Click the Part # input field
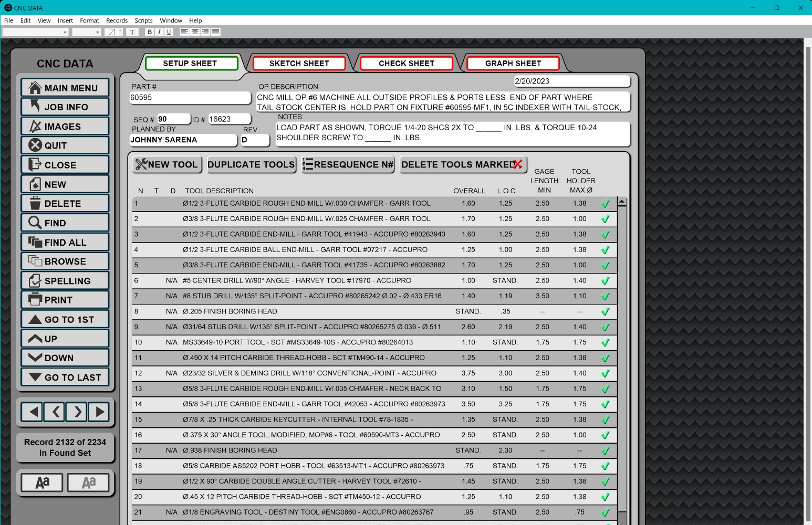 [190, 98]
